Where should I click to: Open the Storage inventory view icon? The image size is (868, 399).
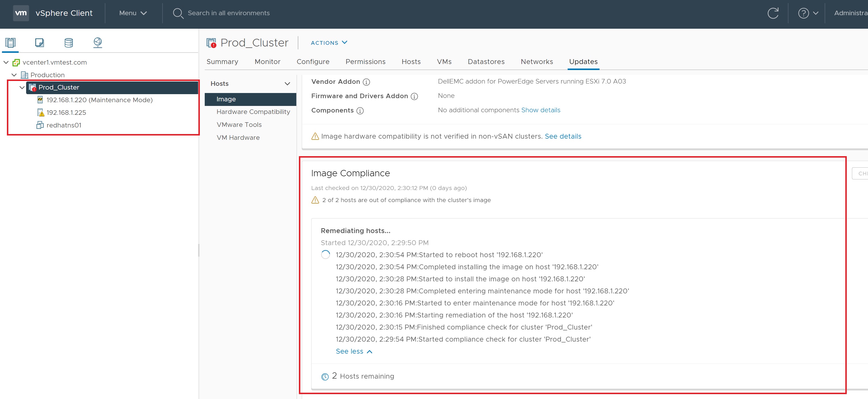(69, 42)
